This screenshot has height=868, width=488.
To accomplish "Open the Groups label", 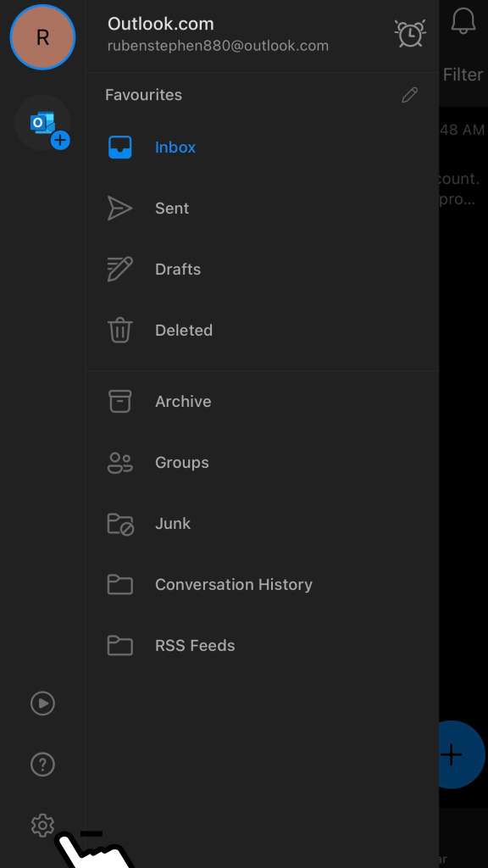I will pos(182,462).
